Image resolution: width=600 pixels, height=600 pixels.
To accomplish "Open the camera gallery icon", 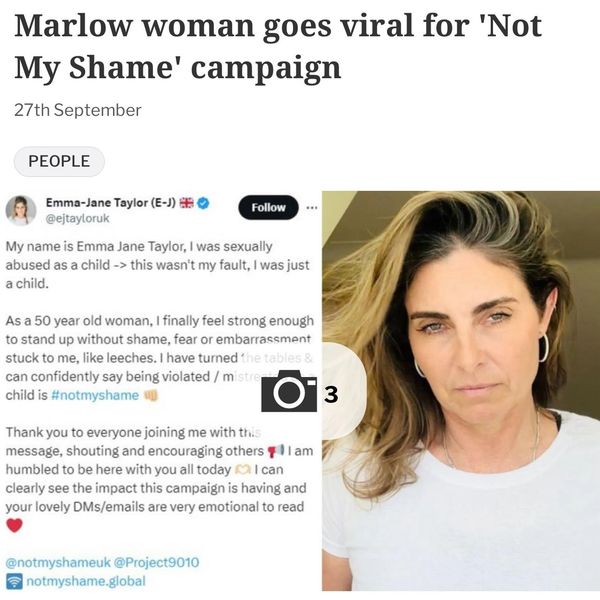I will (x=289, y=391).
